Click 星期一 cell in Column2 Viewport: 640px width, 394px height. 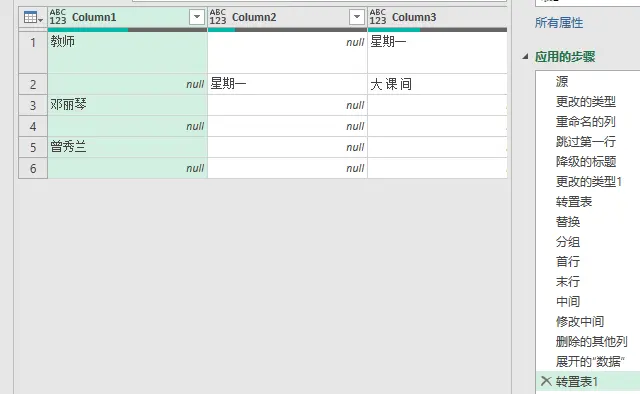click(287, 84)
